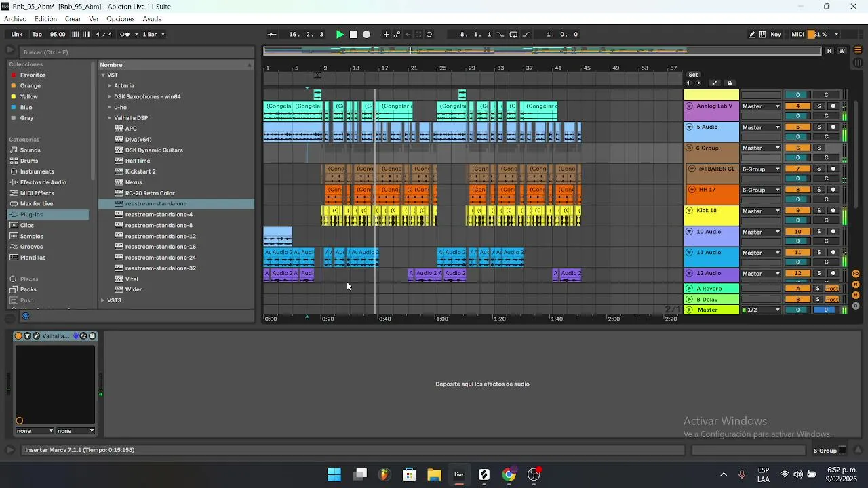Toggle Automation Mode icon

(x=714, y=83)
